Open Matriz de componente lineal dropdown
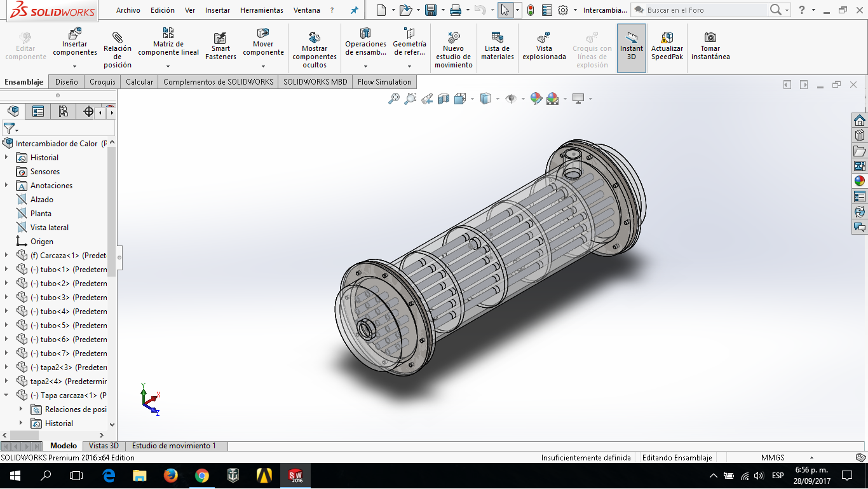The image size is (868, 489). 168,66
